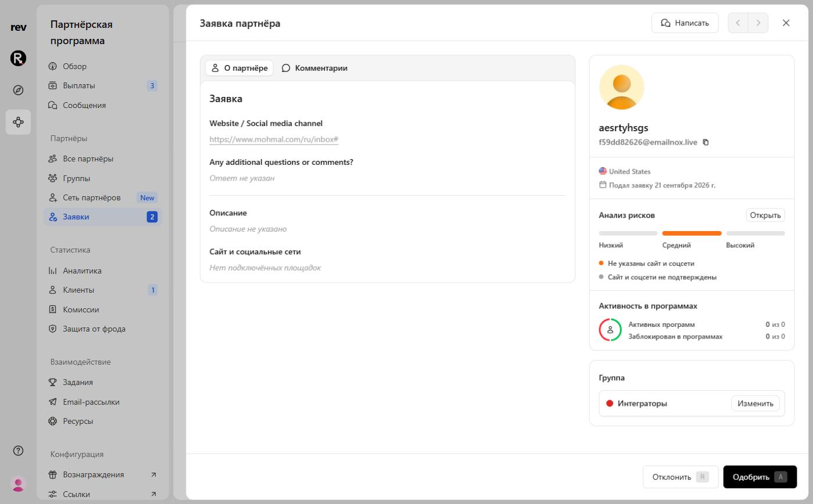Open risk analysis with Открыть

point(765,215)
